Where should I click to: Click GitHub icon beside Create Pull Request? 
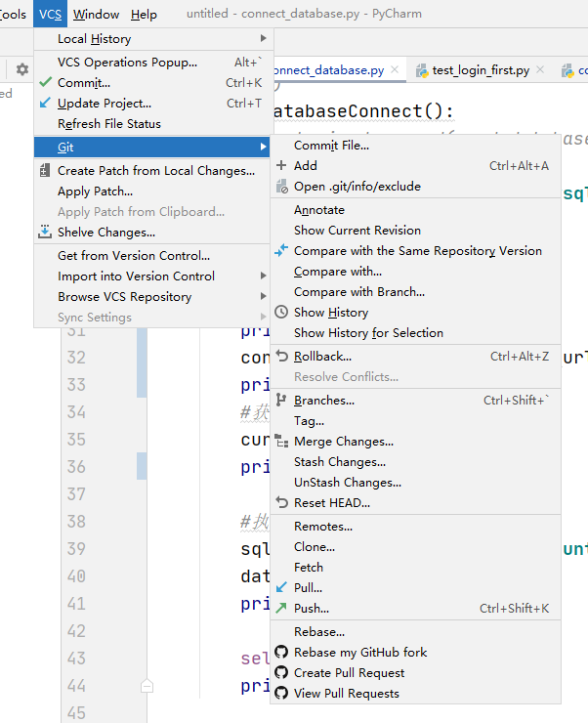[x=281, y=673]
